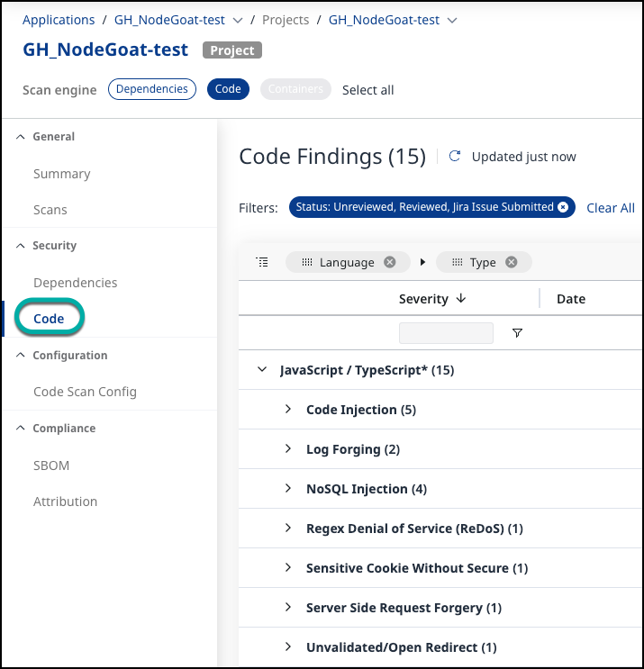This screenshot has width=644, height=669.
Task: Expand the Code Injection (5) group
Action: (288, 410)
